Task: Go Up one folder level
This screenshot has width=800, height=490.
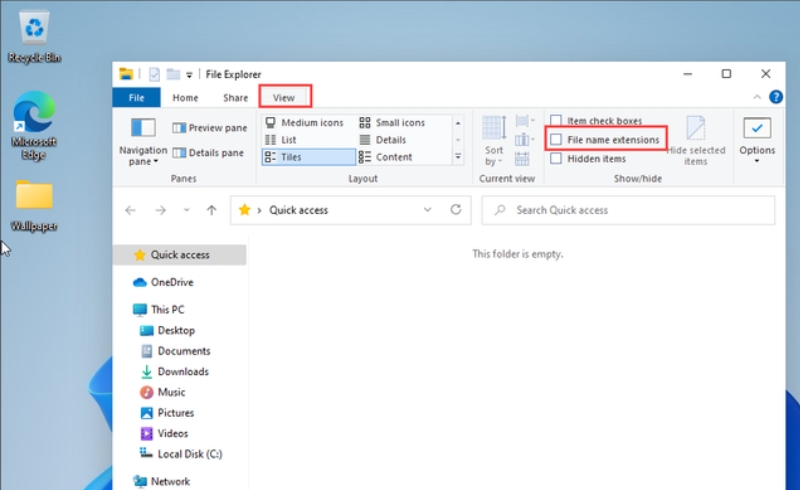Action: click(x=211, y=210)
